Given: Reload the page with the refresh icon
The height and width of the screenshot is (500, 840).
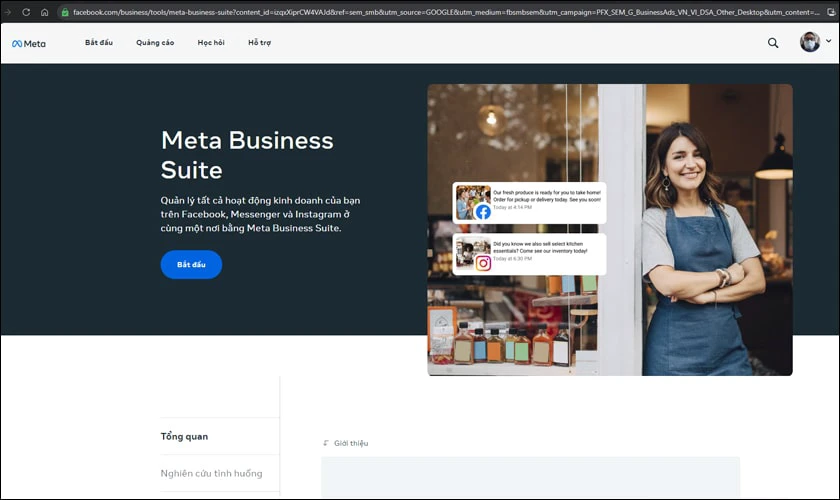Looking at the screenshot, I should click(x=26, y=12).
